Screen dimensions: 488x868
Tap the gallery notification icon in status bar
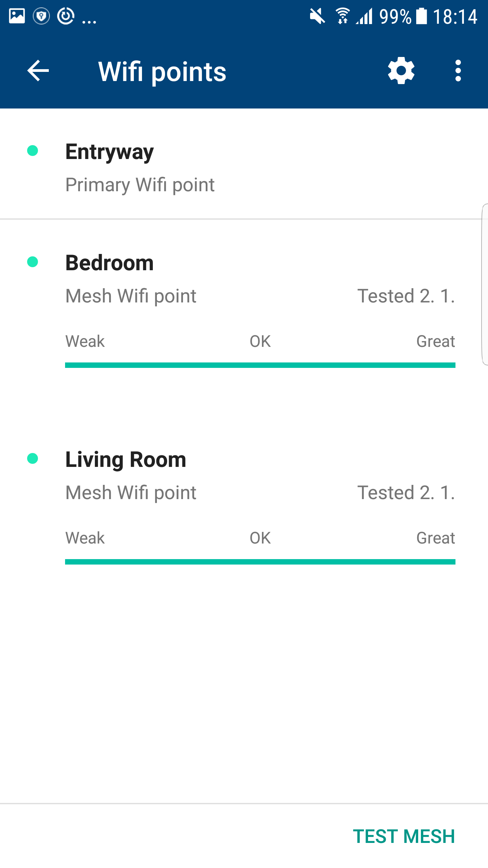click(x=17, y=16)
